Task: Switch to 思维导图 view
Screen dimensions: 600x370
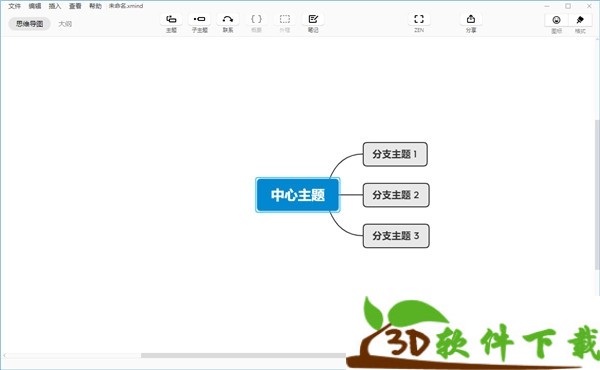Action: point(29,24)
